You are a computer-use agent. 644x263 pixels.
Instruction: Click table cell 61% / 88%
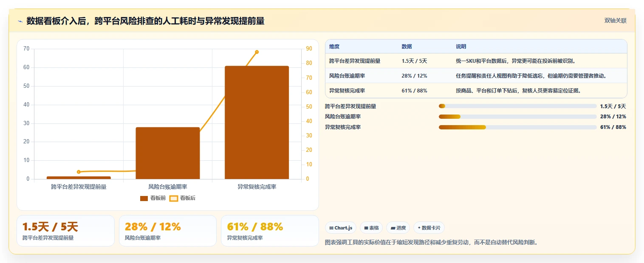[x=414, y=91]
